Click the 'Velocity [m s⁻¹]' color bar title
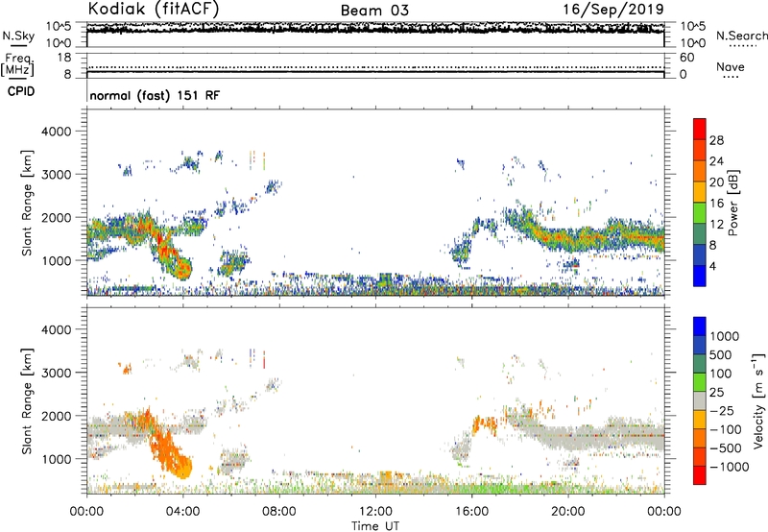Image resolution: width=768 pixels, height=532 pixels. point(758,400)
